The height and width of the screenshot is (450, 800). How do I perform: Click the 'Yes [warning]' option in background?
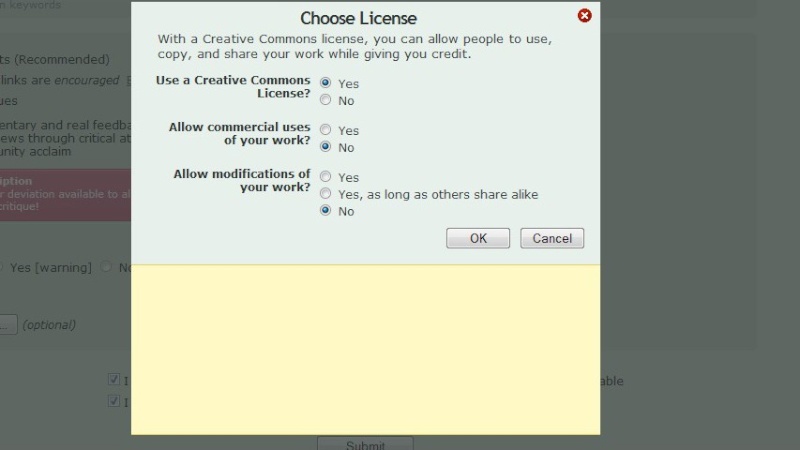51,267
